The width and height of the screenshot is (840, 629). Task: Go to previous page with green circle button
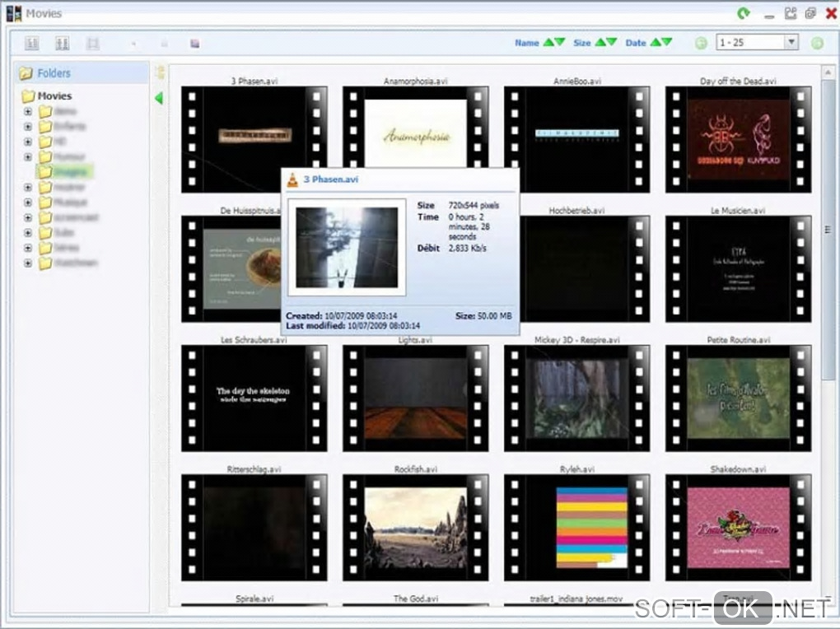(x=701, y=43)
